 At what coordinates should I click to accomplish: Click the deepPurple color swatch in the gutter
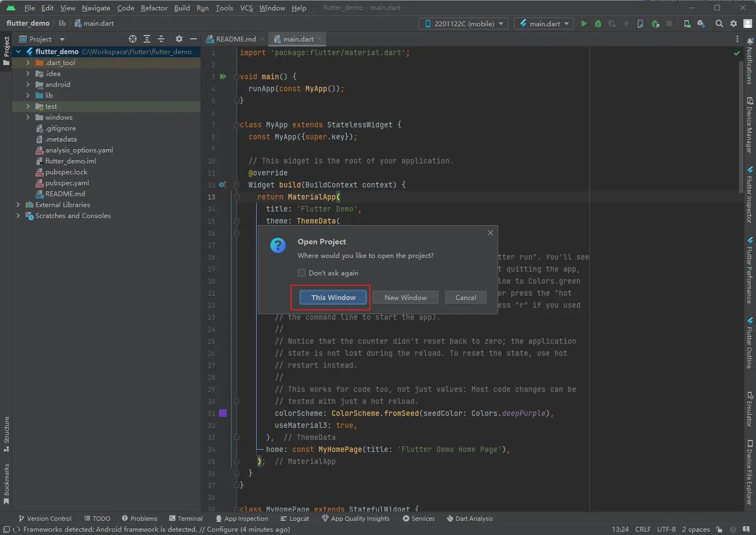coord(223,413)
